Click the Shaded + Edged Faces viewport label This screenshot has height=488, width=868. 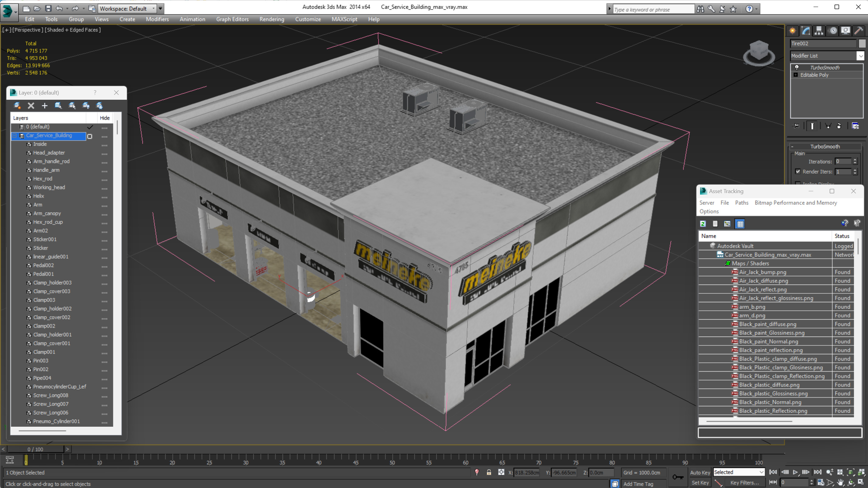pos(72,29)
